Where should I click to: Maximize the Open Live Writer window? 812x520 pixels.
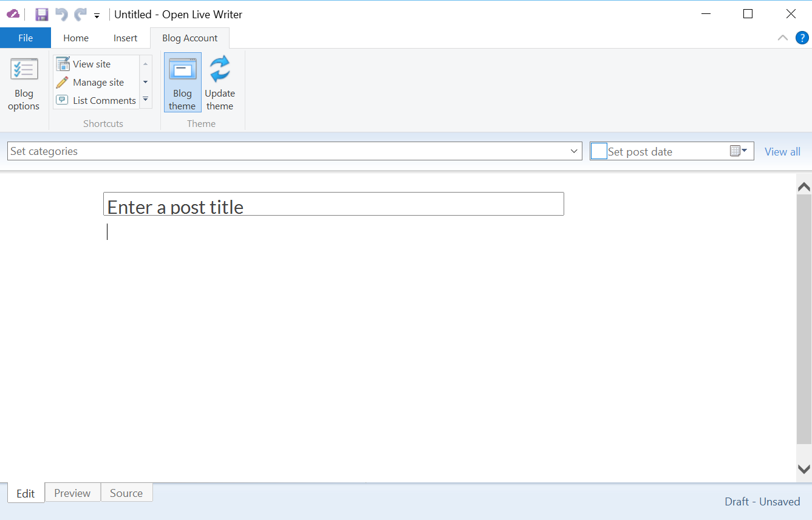(x=748, y=14)
